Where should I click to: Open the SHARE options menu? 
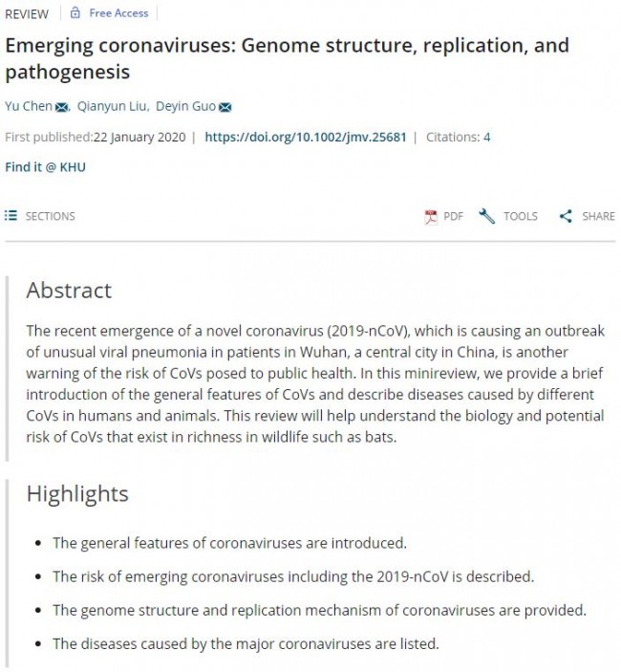click(598, 216)
